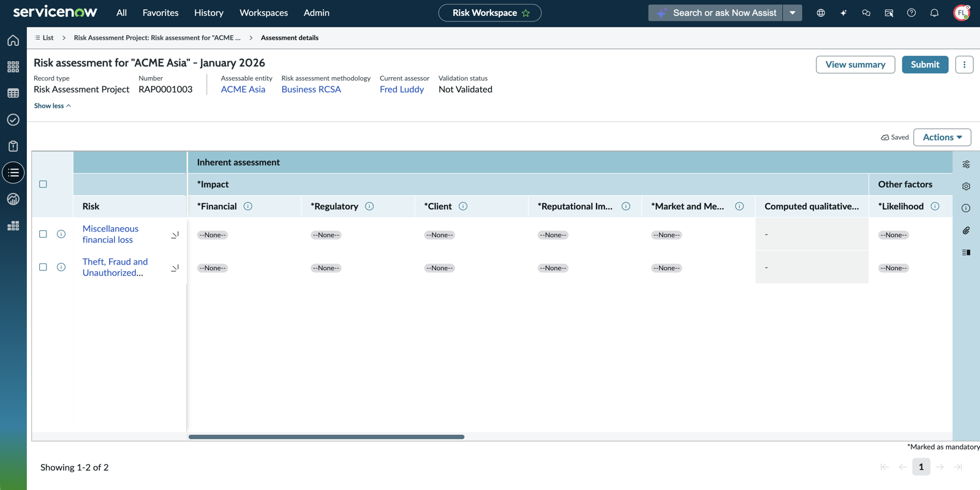The height and width of the screenshot is (490, 980).
Task: Favorite Risk Workspace with the star icon
Action: 526,13
